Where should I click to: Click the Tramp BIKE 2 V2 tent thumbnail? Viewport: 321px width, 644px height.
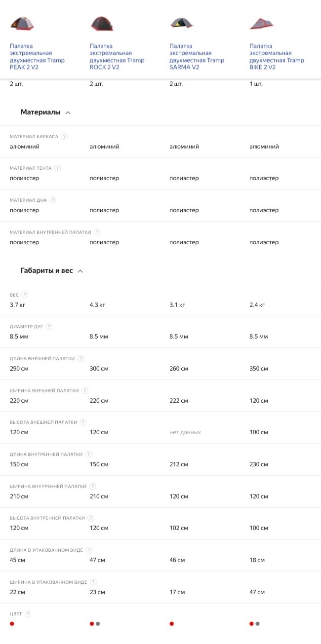[x=261, y=23]
